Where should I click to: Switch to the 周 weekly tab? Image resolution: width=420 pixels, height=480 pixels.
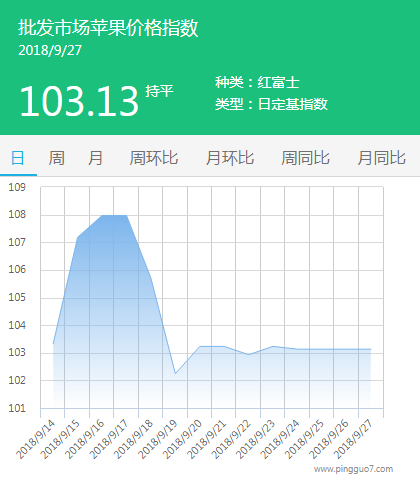click(56, 158)
